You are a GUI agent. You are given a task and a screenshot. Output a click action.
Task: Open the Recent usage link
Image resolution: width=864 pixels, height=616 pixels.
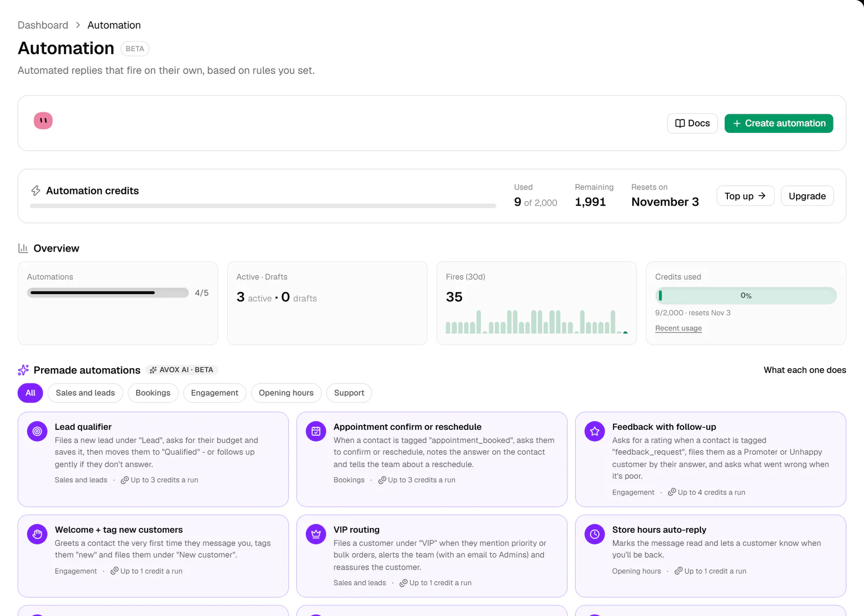click(x=678, y=328)
